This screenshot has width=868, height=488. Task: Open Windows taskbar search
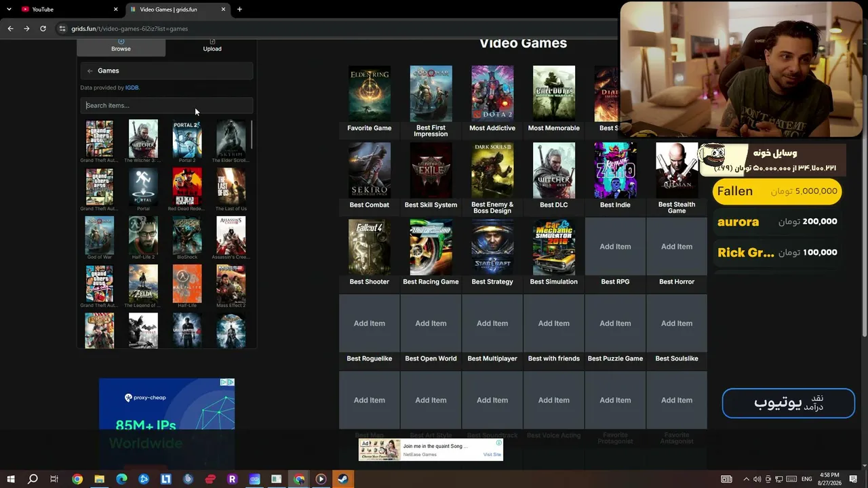point(33,479)
